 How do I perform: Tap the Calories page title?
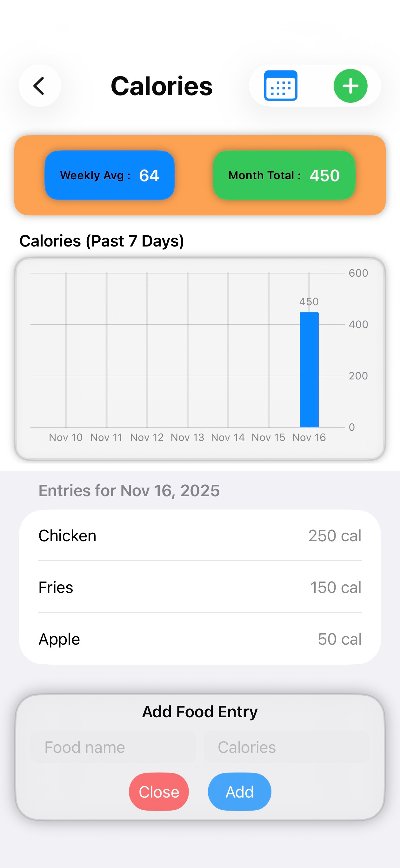pyautogui.click(x=162, y=86)
